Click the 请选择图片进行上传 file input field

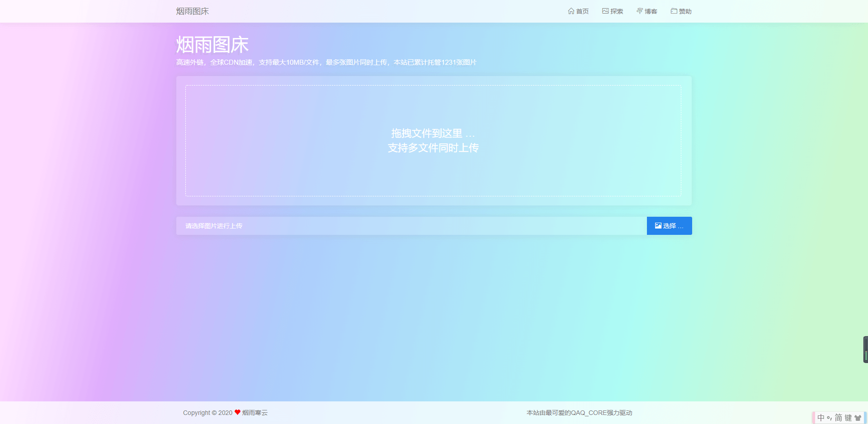click(x=411, y=226)
